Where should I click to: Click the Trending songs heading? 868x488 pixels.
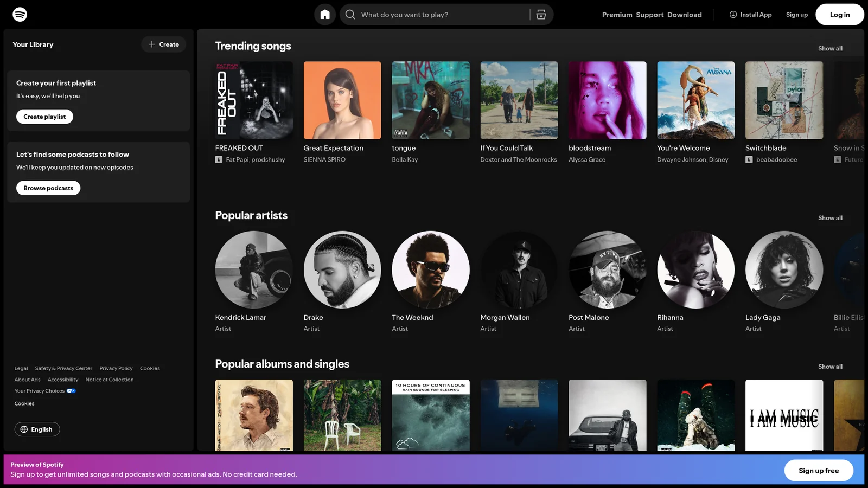coord(253,46)
